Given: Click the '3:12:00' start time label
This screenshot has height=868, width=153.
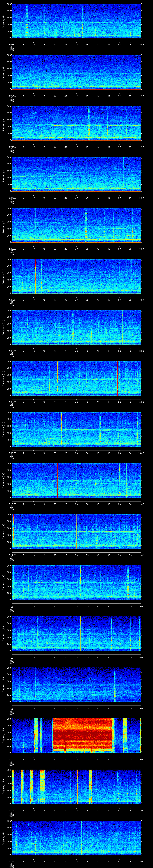Looking at the screenshot, I should (x=12, y=606).
